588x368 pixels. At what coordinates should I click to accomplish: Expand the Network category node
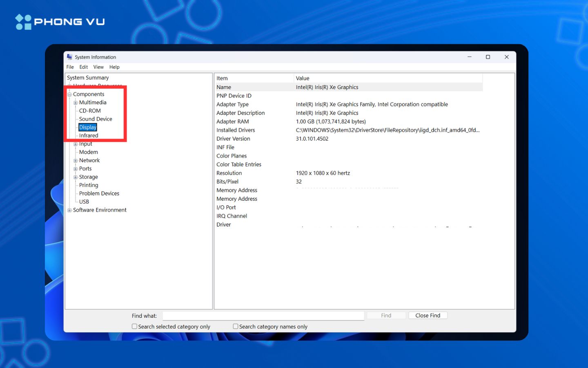pos(76,161)
